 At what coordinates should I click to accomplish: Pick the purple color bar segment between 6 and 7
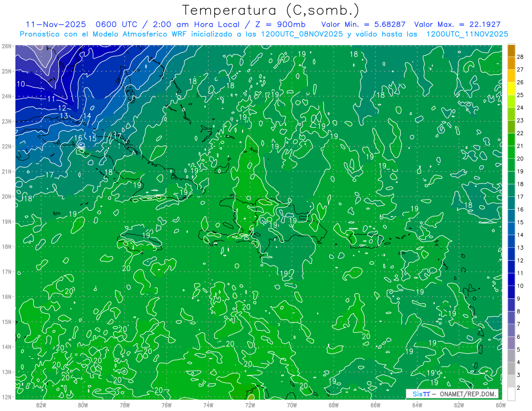[511, 330]
